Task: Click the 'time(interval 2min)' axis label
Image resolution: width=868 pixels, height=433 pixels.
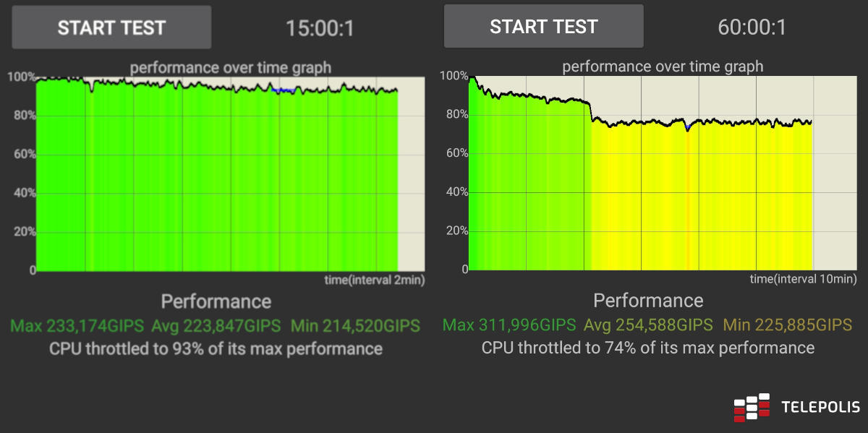Action: [x=375, y=280]
